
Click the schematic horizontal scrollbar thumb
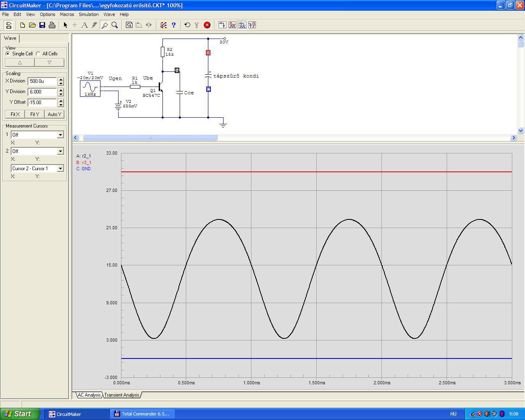150,138
